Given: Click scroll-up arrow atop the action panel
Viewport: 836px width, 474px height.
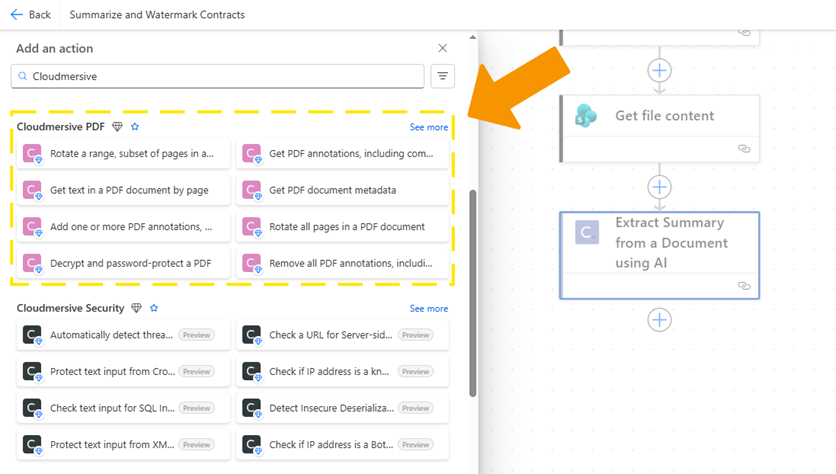Looking at the screenshot, I should (x=472, y=37).
